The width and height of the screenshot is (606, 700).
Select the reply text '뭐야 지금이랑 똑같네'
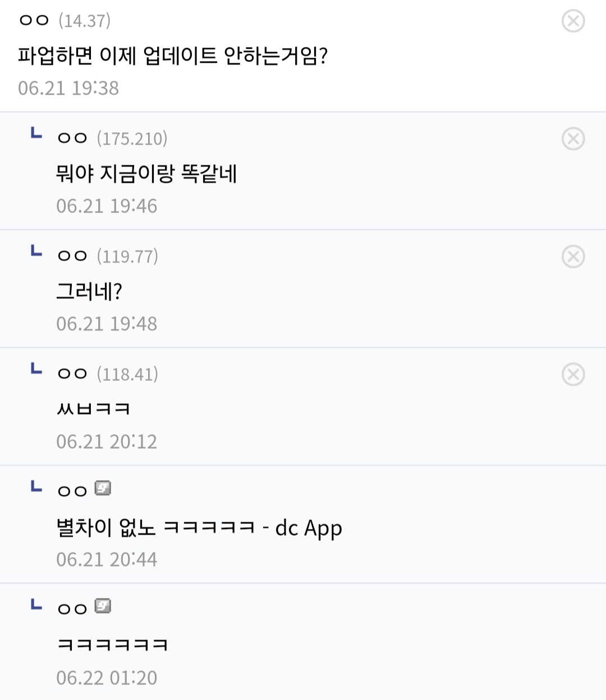click(x=146, y=174)
